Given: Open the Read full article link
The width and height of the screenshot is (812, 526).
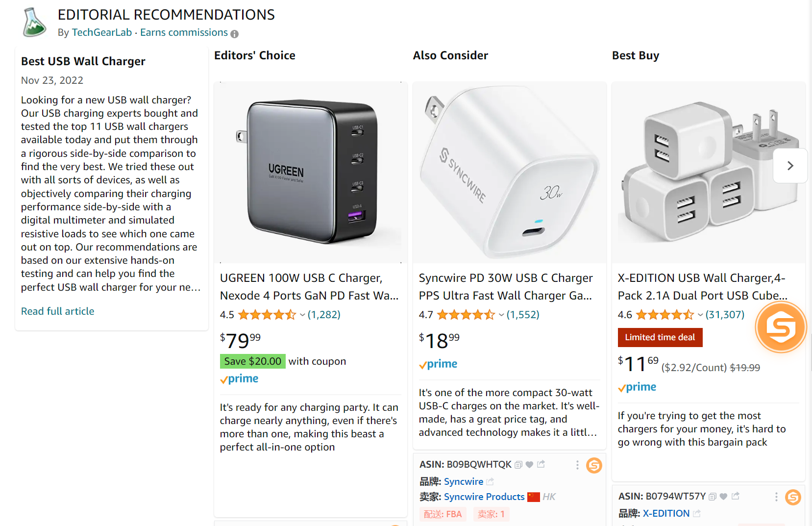Looking at the screenshot, I should click(x=58, y=311).
